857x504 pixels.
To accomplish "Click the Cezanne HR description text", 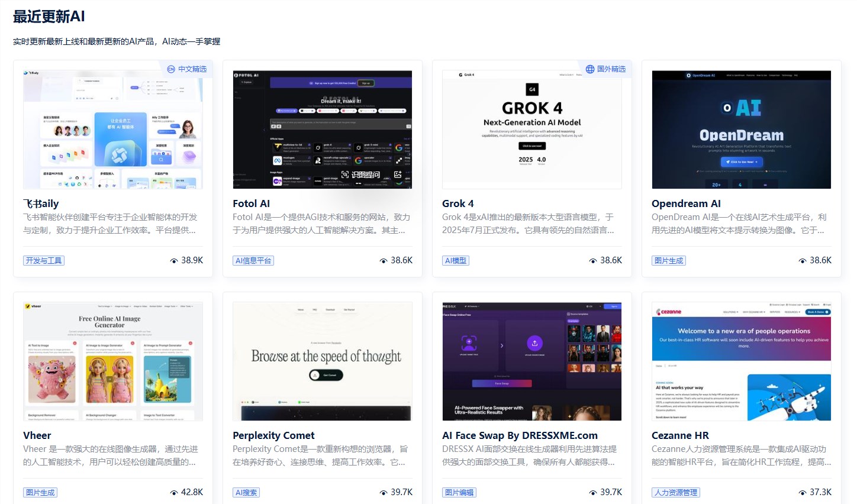I will pyautogui.click(x=741, y=455).
